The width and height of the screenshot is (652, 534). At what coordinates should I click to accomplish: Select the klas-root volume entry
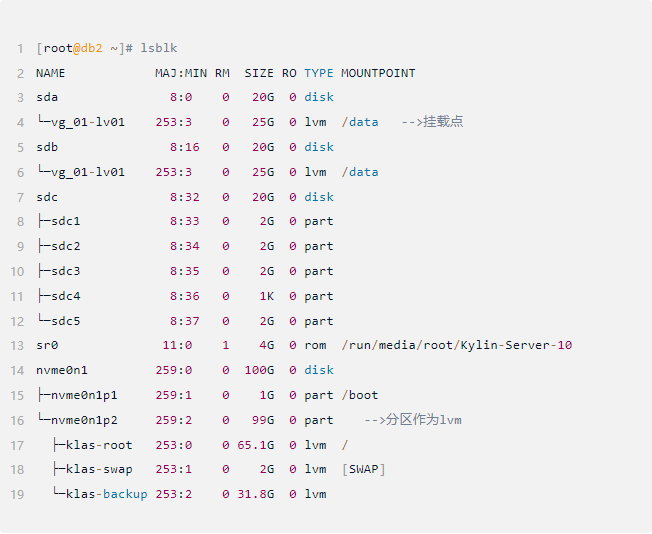[98, 445]
